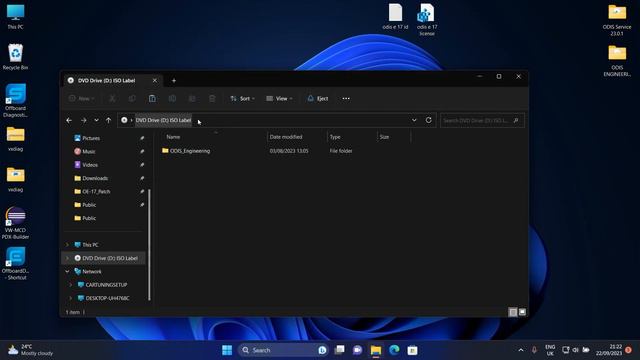
Task: Switch to details view layout icon
Action: pos(513,312)
